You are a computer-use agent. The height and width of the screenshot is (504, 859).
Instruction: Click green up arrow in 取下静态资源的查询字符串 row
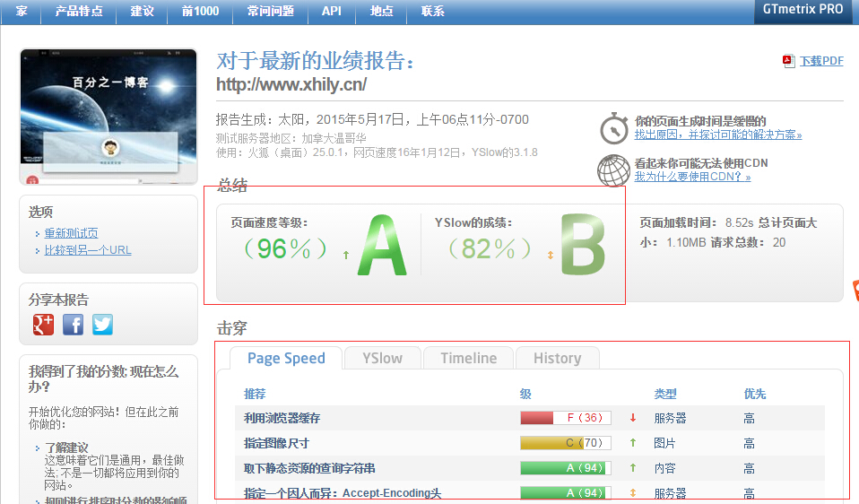point(633,468)
